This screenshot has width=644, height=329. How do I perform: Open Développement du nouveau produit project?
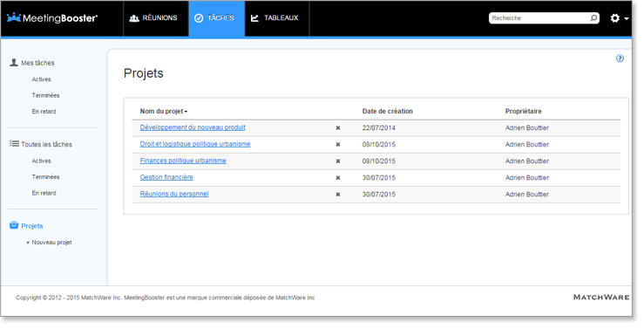pyautogui.click(x=193, y=127)
